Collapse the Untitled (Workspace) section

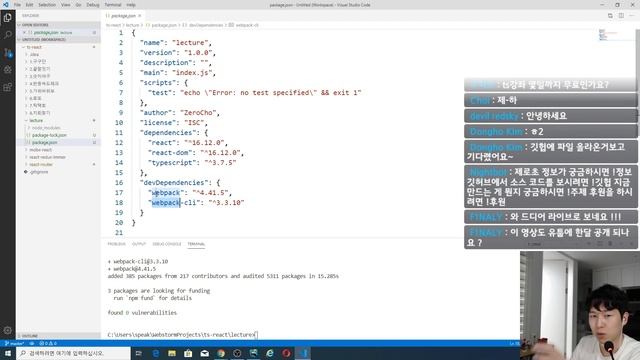point(57,40)
